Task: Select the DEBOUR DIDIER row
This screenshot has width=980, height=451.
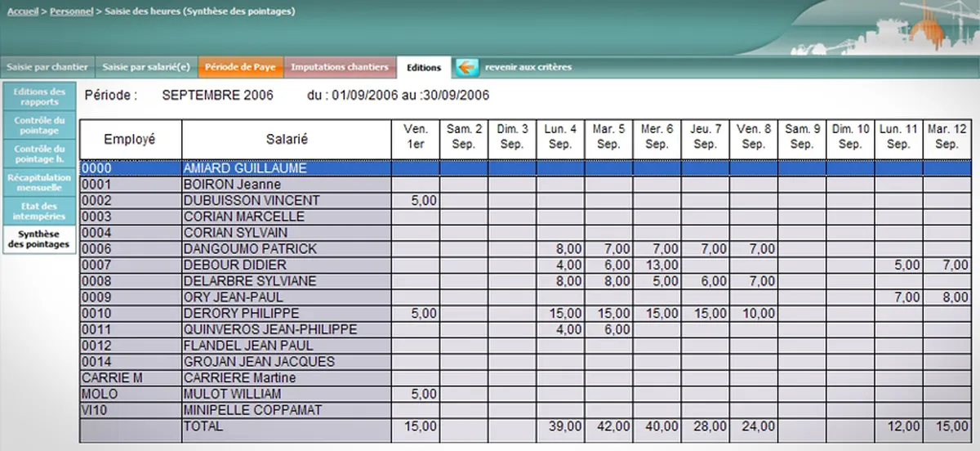Action: click(x=529, y=265)
